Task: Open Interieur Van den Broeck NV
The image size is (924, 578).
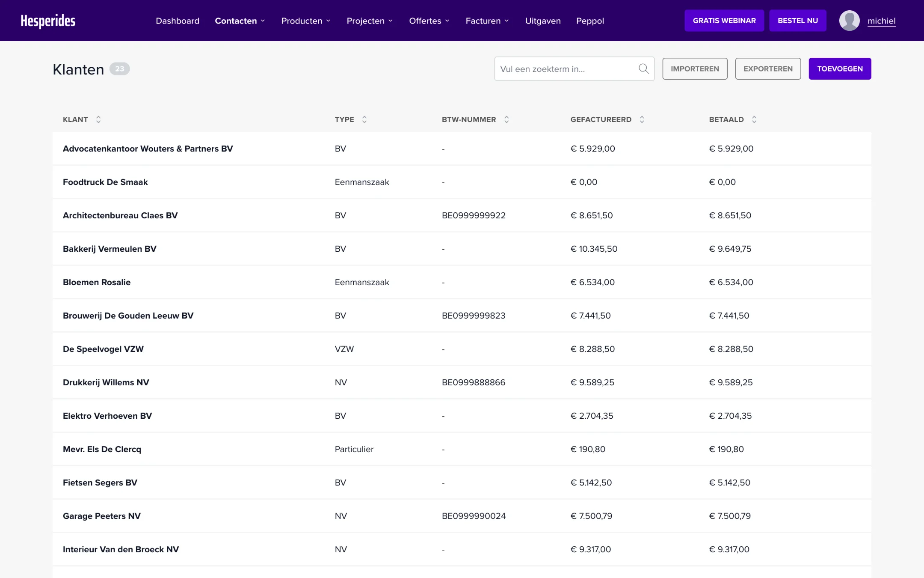Action: pyautogui.click(x=462, y=549)
